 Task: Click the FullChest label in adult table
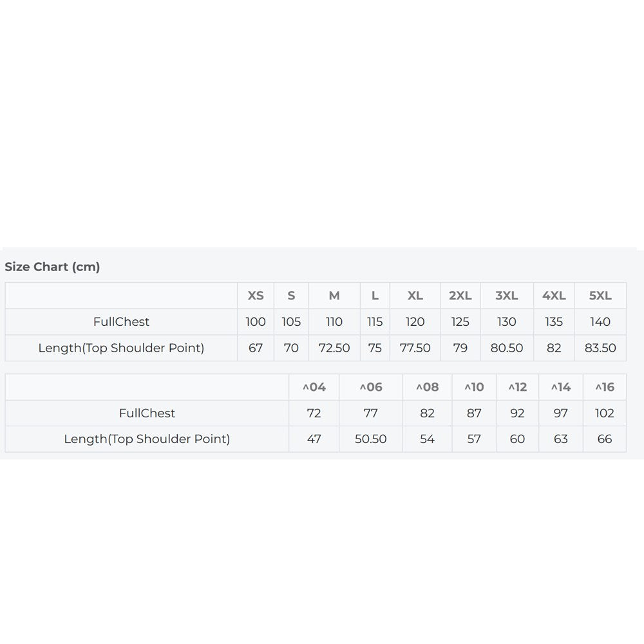click(121, 321)
